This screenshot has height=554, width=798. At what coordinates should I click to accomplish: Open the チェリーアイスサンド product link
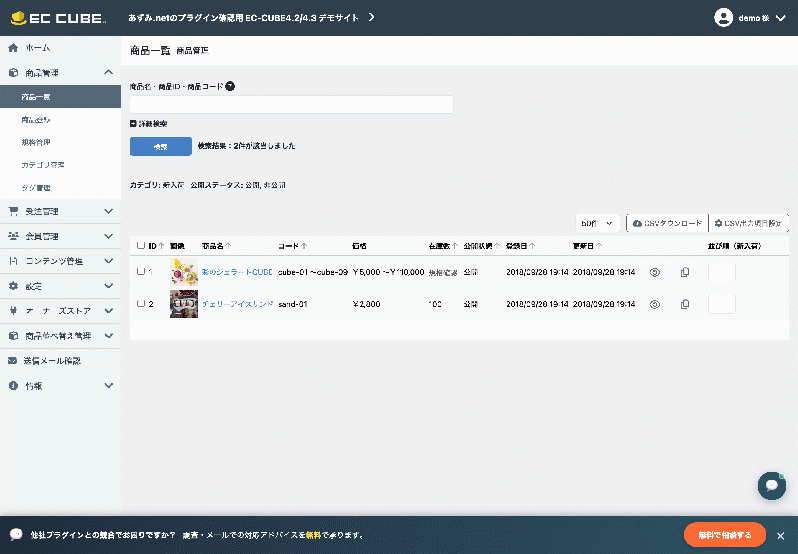tap(237, 304)
